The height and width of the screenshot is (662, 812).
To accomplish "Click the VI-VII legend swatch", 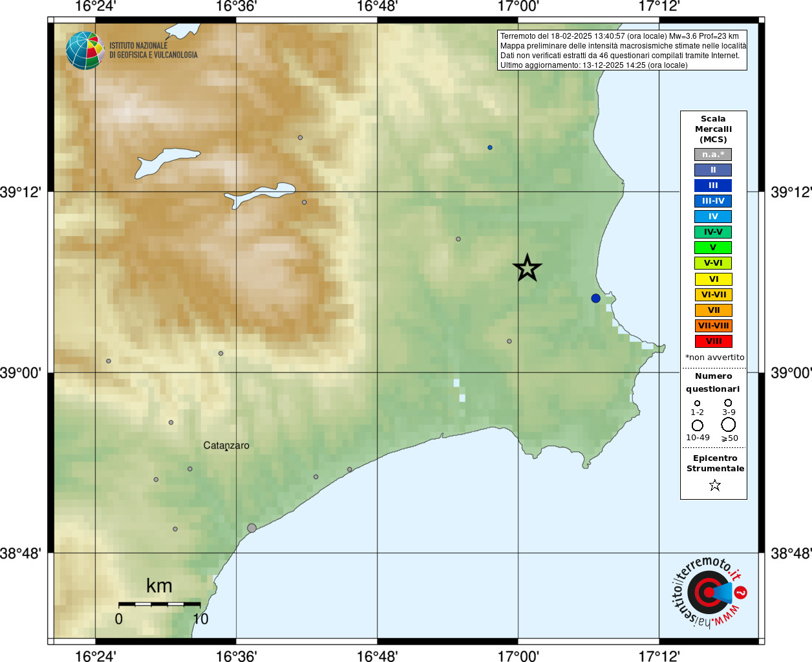I will 713,295.
